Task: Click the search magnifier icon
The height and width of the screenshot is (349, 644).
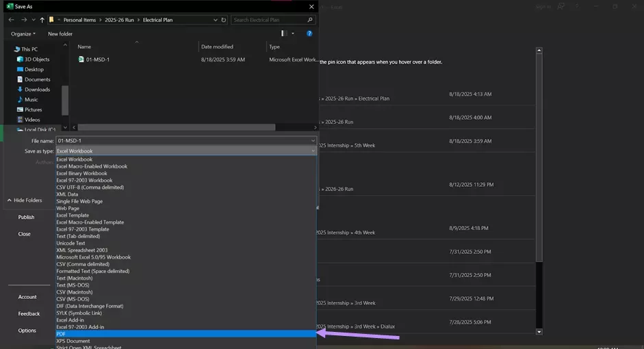Action: pyautogui.click(x=309, y=20)
